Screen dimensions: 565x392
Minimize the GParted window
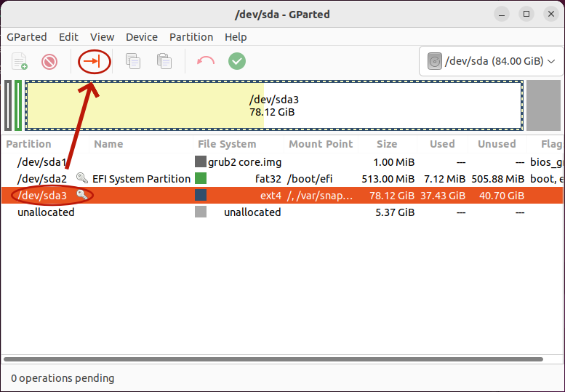pyautogui.click(x=502, y=15)
